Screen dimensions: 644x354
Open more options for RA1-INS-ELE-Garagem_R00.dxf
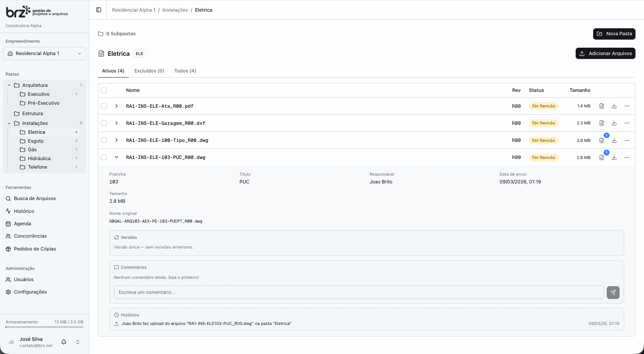(627, 123)
